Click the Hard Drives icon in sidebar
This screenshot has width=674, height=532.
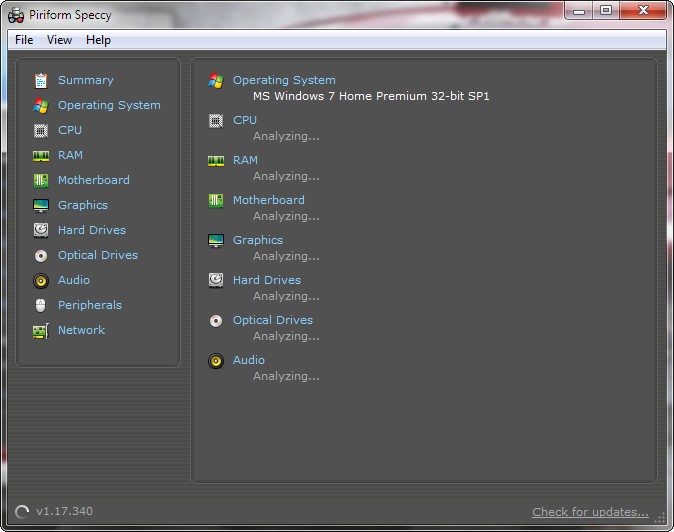[41, 230]
